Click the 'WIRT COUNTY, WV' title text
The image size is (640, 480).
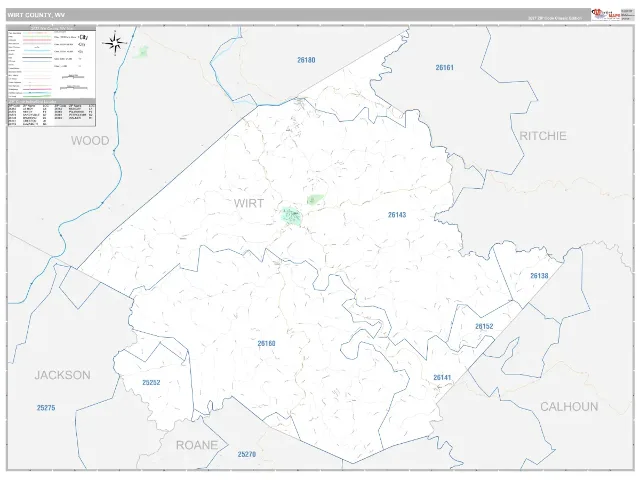pos(36,15)
